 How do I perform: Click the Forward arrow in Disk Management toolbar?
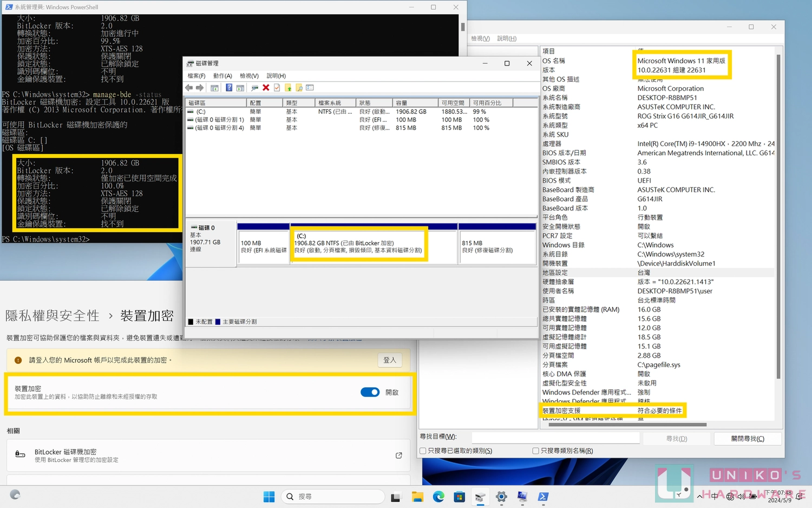(x=200, y=88)
